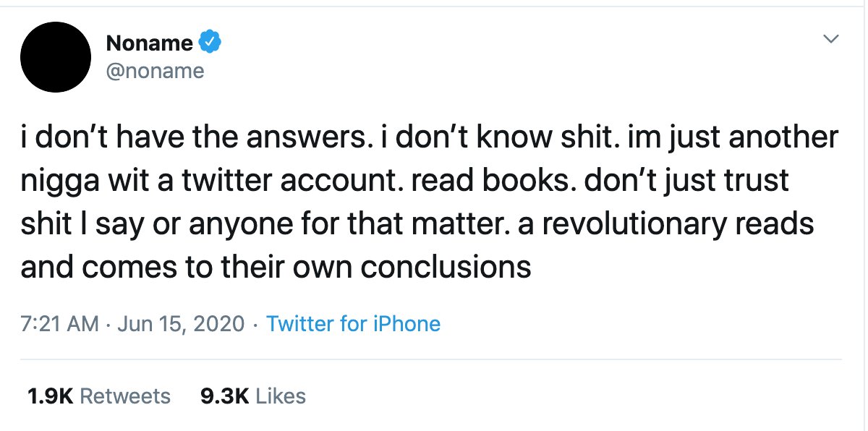The height and width of the screenshot is (431, 868).
Task: Click the divider line above the Retweets count
Action: coord(431,359)
